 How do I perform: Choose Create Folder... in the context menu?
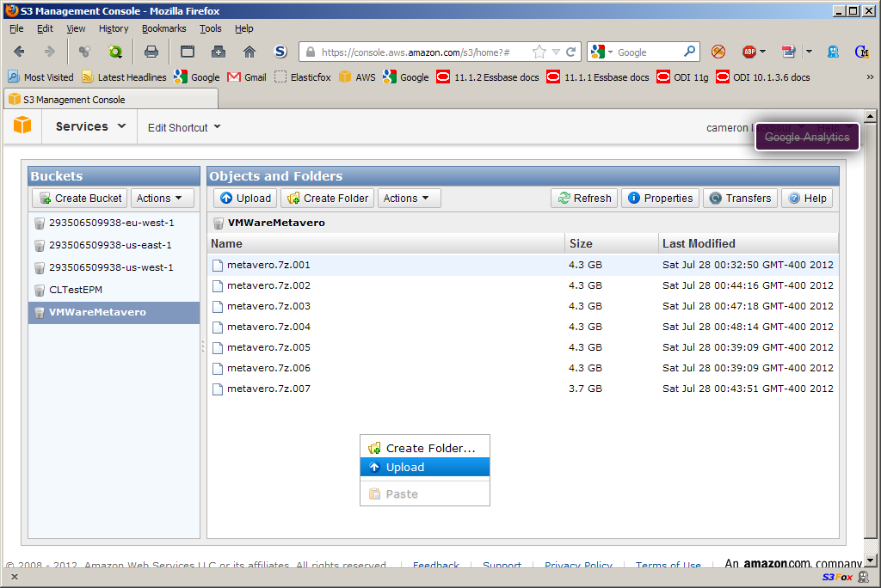click(425, 448)
